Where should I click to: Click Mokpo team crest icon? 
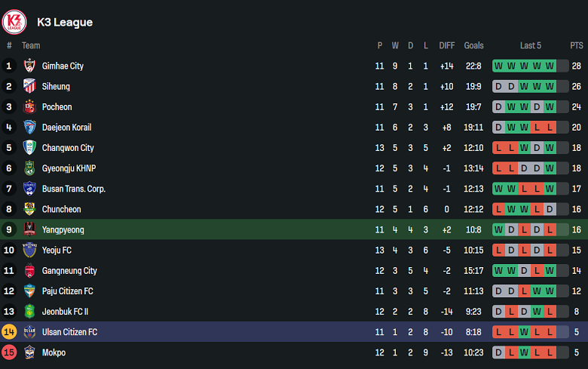pos(29,352)
